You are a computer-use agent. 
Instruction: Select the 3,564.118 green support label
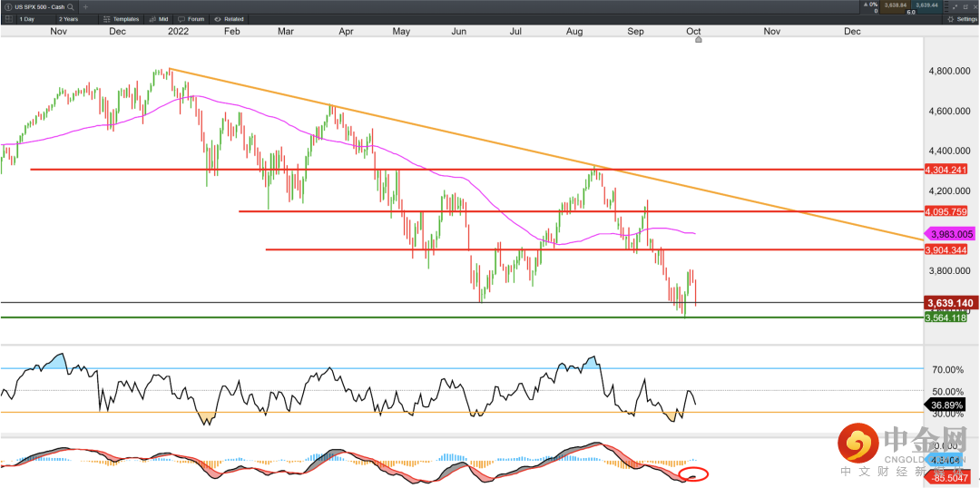click(x=946, y=317)
